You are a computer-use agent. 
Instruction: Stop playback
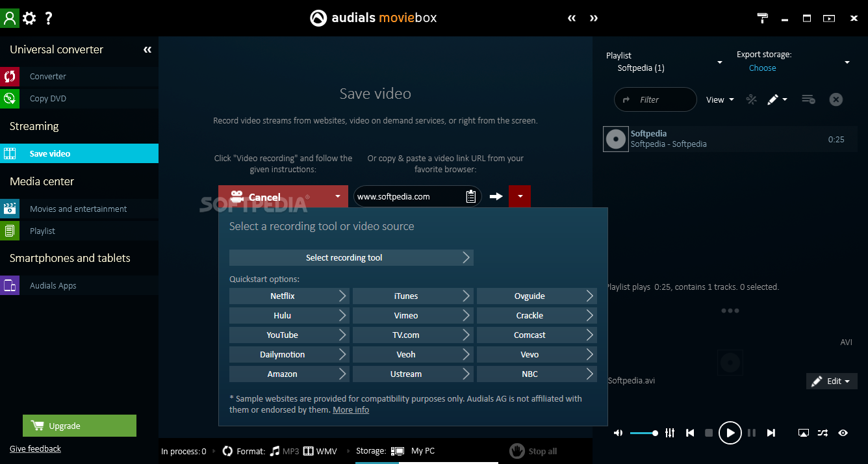[x=709, y=433]
